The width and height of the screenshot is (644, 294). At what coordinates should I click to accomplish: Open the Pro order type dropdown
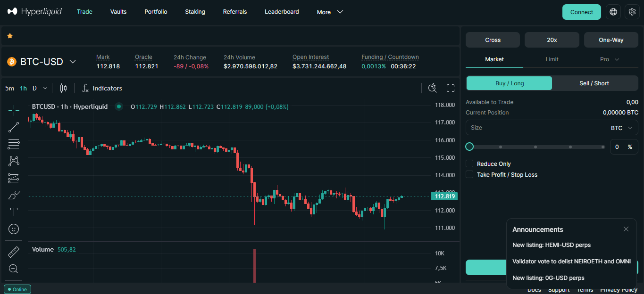[609, 59]
